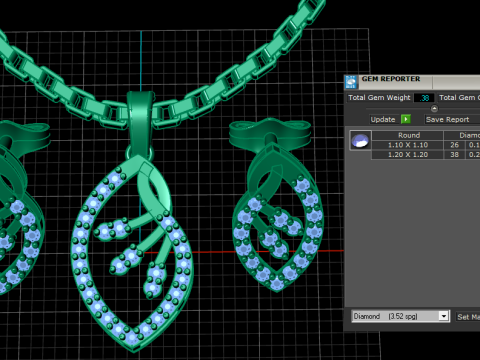Collapse the panel with the round arrow toggle
Screen dimensions: 480x360
[x=434, y=108]
